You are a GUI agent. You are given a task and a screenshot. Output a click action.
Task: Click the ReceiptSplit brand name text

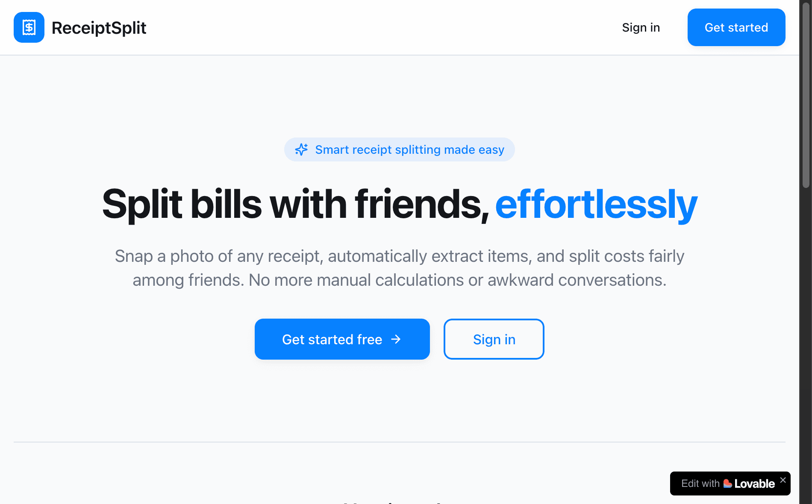(x=98, y=27)
